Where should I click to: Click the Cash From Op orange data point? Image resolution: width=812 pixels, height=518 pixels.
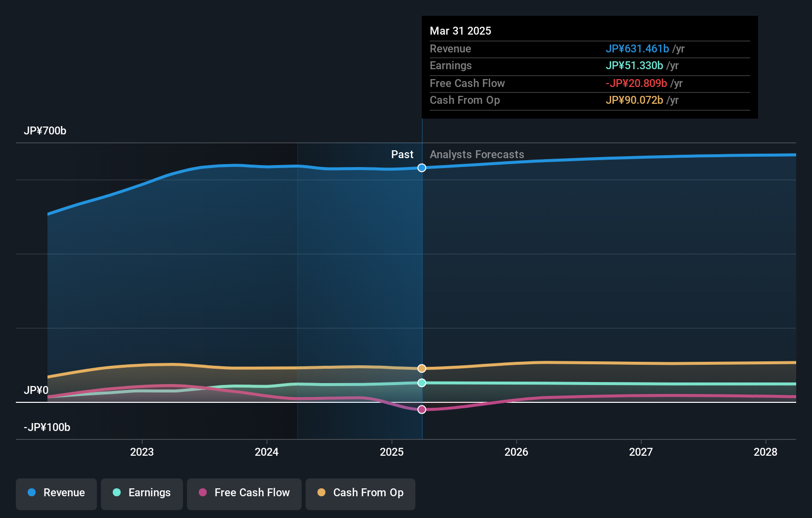422,368
